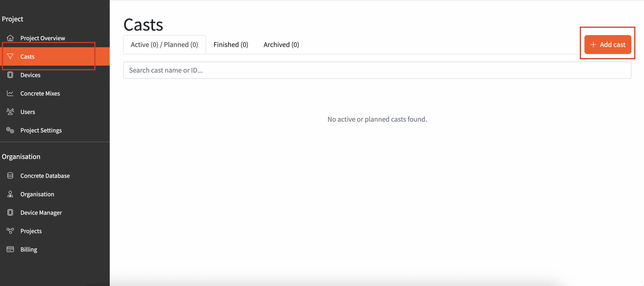Click the Device Manager chip icon

[10, 213]
